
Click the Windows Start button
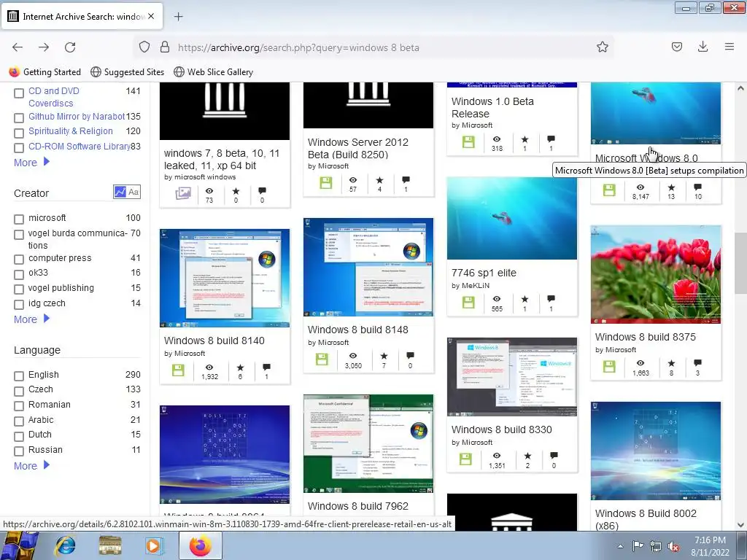(x=19, y=546)
